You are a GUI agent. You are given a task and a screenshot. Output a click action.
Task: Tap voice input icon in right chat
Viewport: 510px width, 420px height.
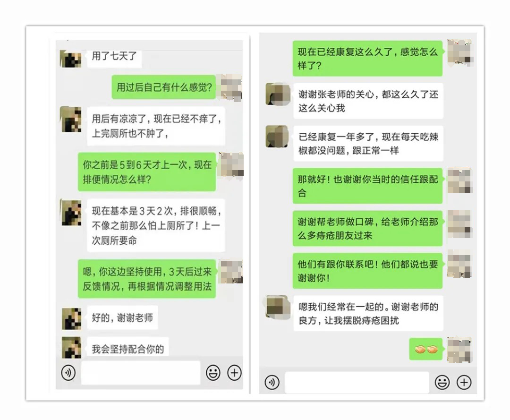click(x=272, y=382)
